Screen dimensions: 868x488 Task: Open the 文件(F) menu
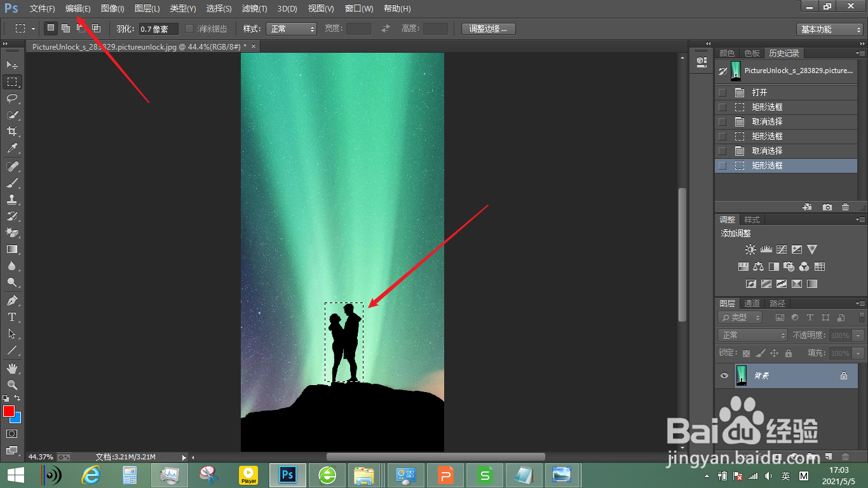pos(43,9)
